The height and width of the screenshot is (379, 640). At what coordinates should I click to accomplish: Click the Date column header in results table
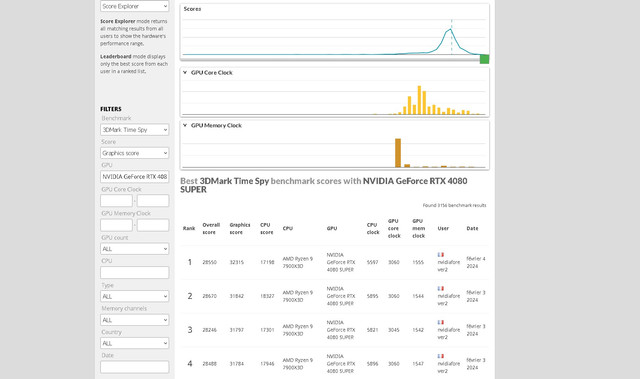click(x=472, y=228)
